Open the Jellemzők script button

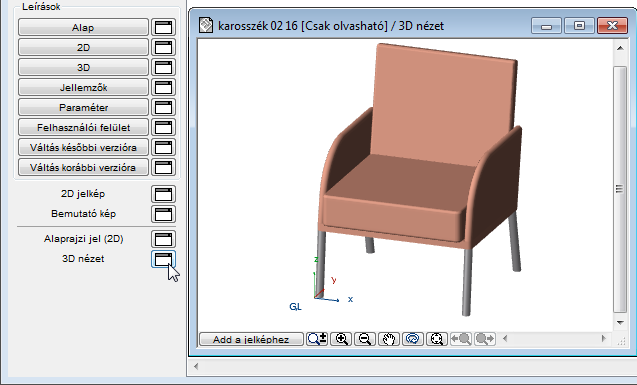(83, 87)
